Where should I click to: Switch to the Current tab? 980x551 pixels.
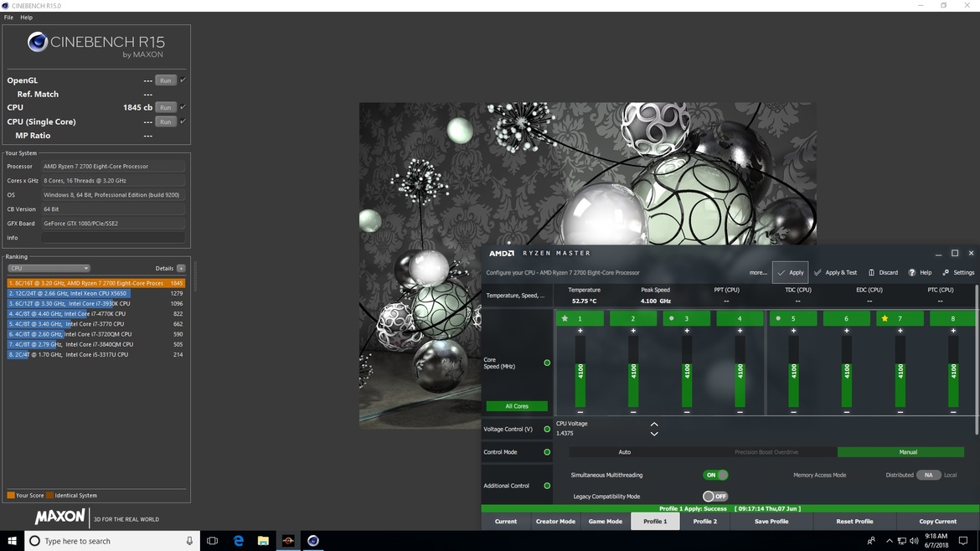click(x=506, y=522)
